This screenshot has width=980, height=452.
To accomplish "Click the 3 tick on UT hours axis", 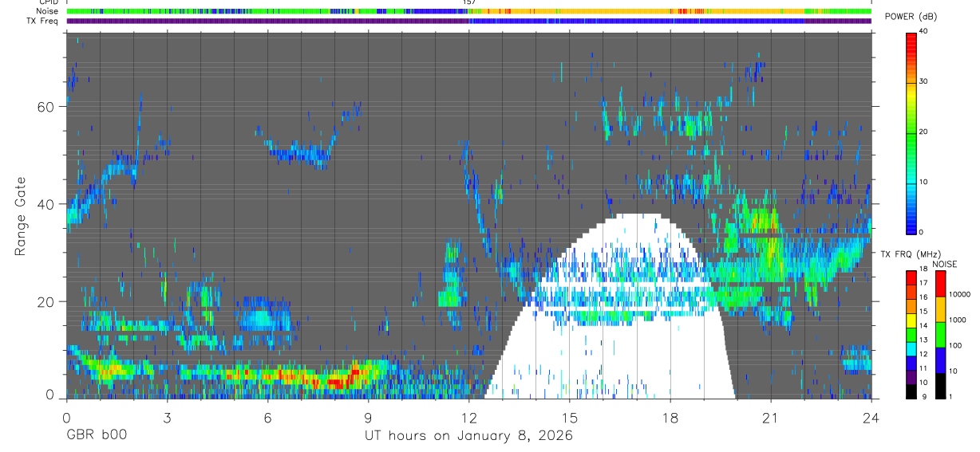I will point(167,418).
